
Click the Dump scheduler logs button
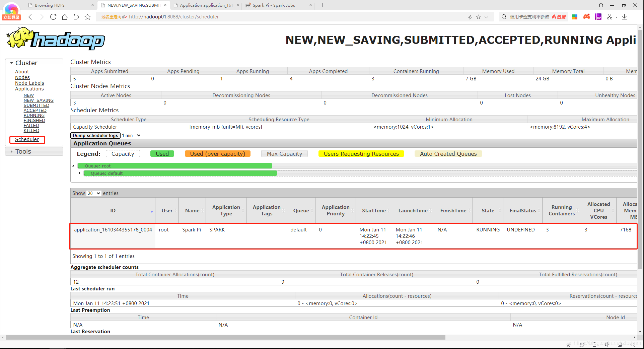pyautogui.click(x=95, y=135)
